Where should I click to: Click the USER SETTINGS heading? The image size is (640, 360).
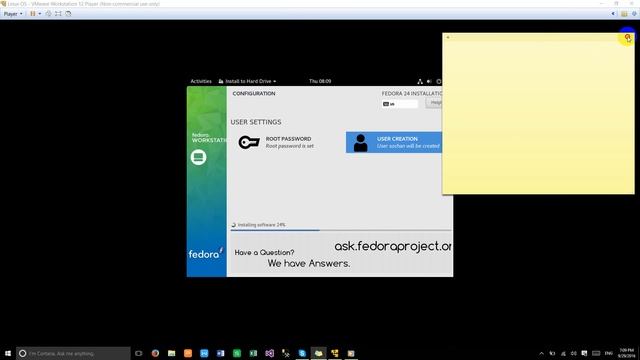click(x=256, y=122)
